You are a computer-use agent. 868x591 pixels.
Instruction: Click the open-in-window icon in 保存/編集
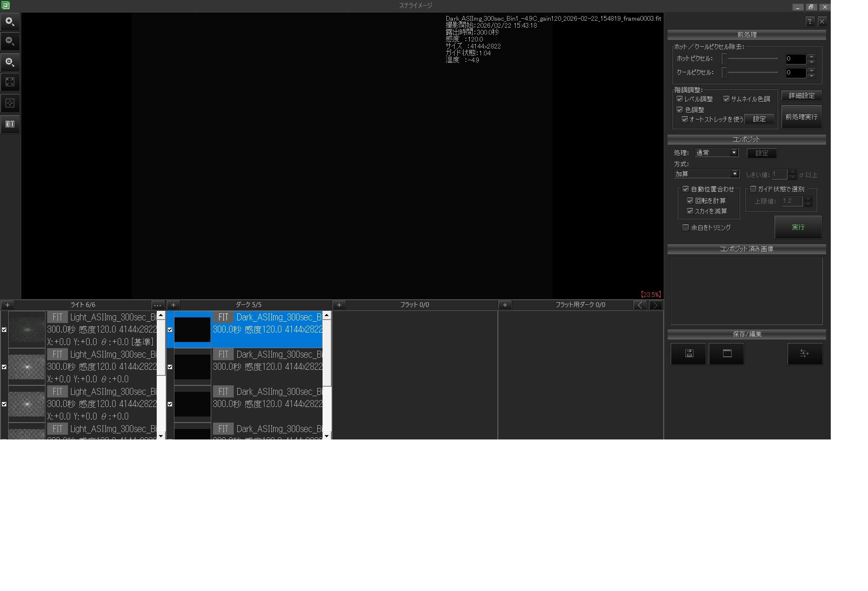tap(727, 354)
